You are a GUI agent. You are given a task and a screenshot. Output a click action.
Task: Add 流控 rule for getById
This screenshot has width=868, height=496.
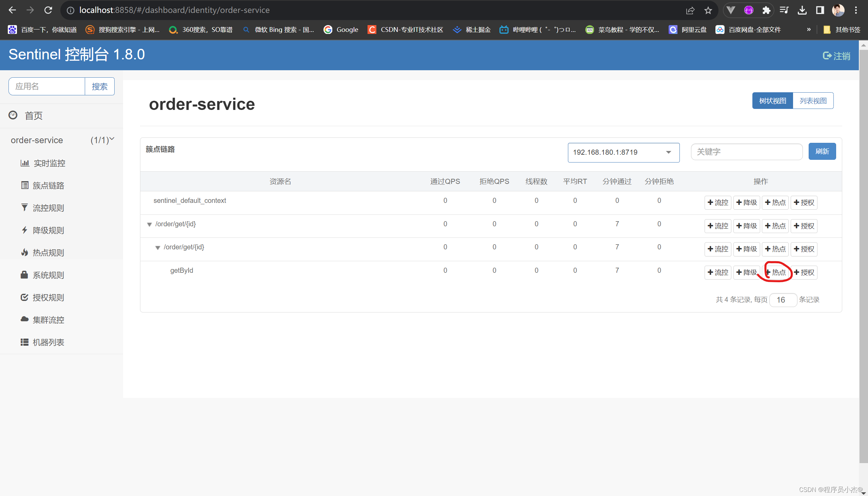[x=718, y=272]
